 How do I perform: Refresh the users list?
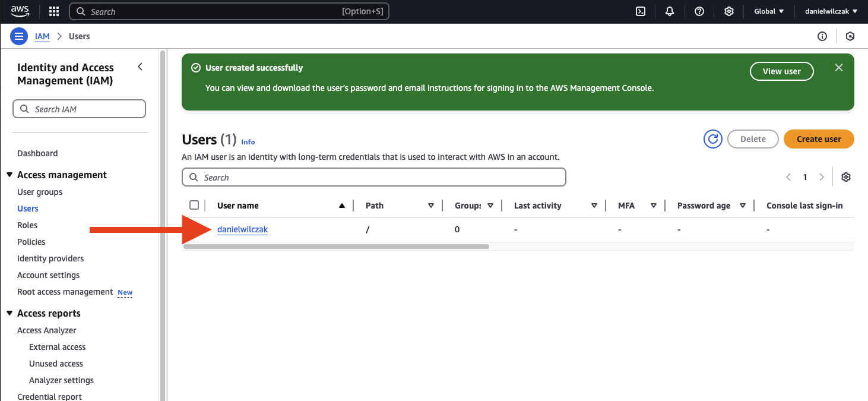point(713,139)
